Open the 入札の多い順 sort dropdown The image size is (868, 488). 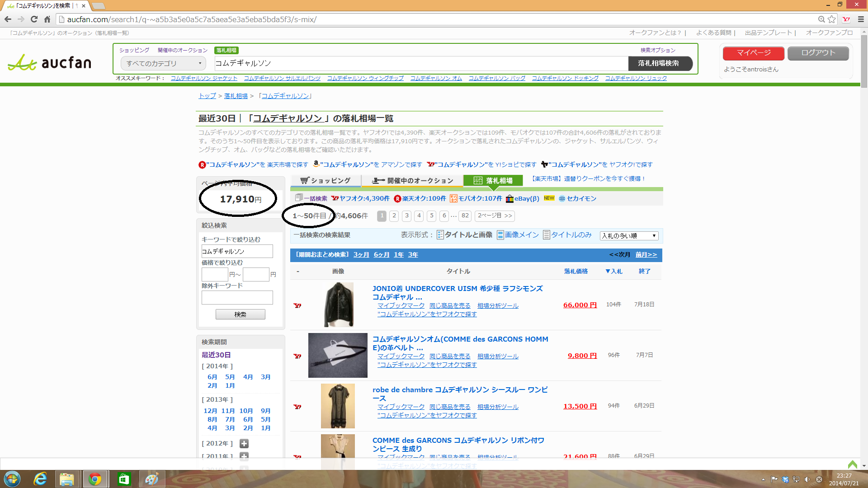pyautogui.click(x=629, y=235)
